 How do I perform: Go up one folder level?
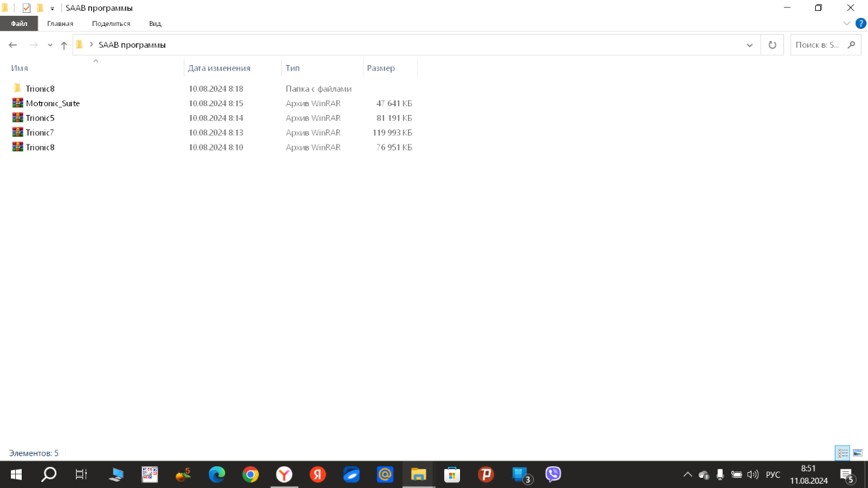(x=64, y=45)
